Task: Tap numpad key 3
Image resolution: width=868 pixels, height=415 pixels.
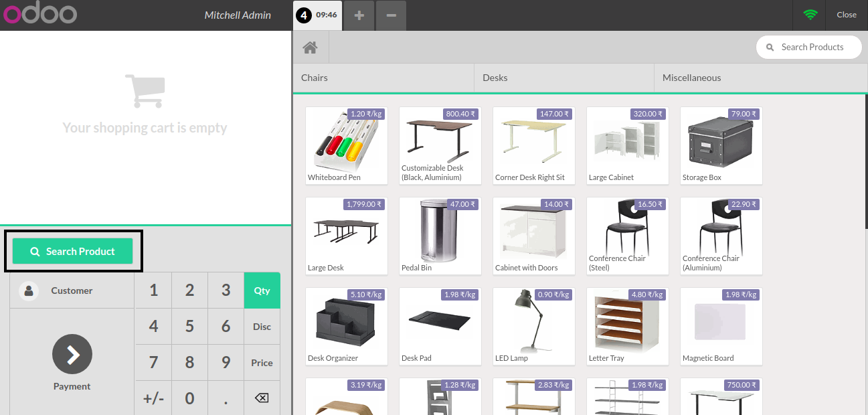Action: tap(226, 290)
